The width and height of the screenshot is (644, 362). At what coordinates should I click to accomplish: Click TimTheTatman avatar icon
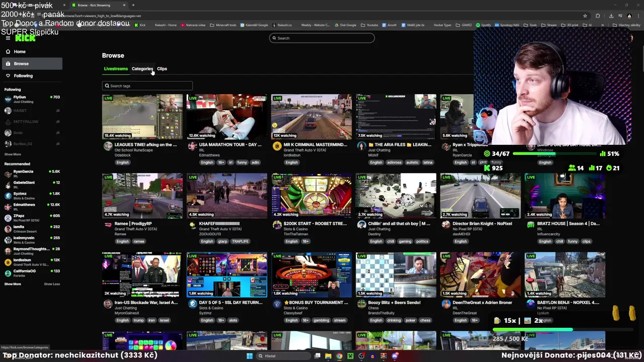[x=277, y=225]
